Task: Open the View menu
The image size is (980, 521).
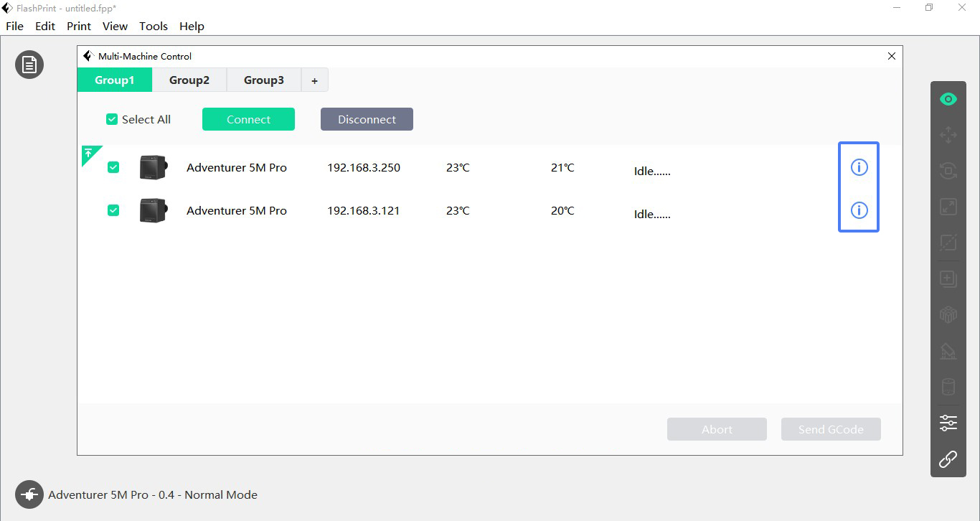Action: tap(115, 26)
